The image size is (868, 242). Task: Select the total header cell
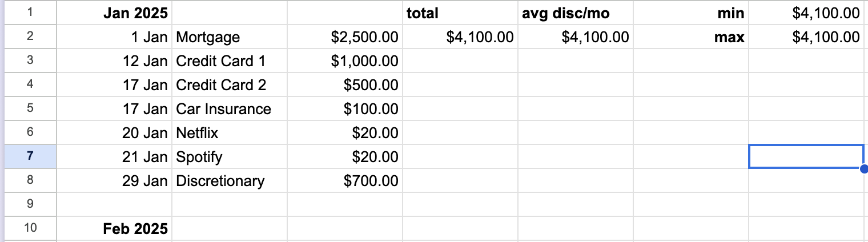(x=460, y=13)
